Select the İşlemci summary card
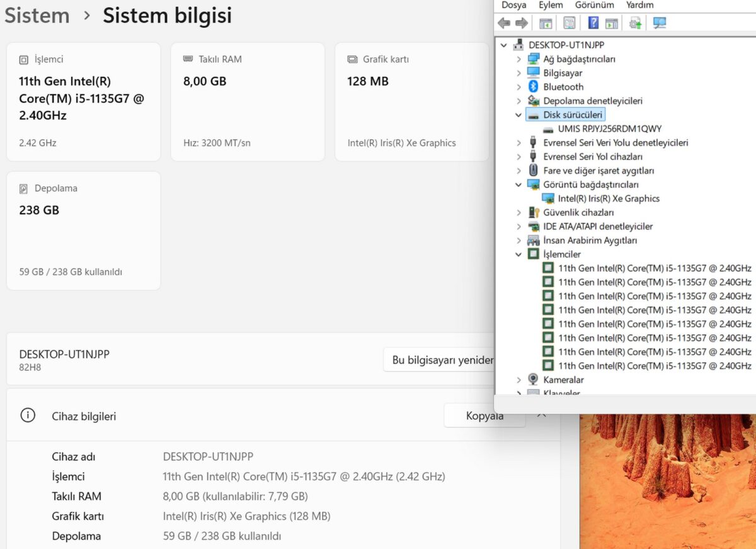756x549 pixels. click(83, 101)
